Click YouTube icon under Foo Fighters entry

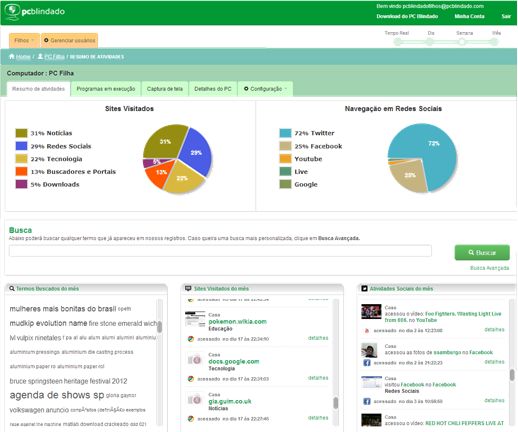367,331
